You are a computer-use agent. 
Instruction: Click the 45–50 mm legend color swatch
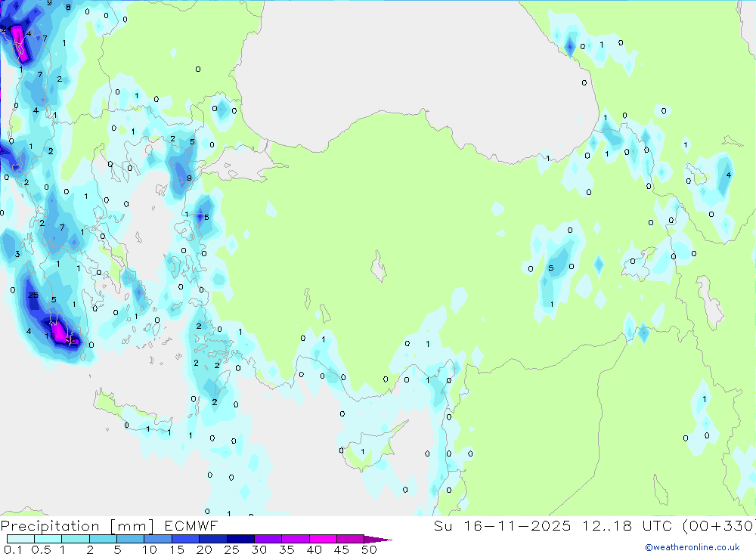[x=350, y=539]
